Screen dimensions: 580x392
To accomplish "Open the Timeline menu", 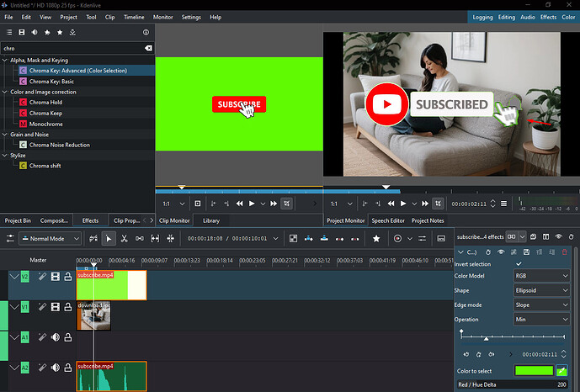I will pos(134,17).
